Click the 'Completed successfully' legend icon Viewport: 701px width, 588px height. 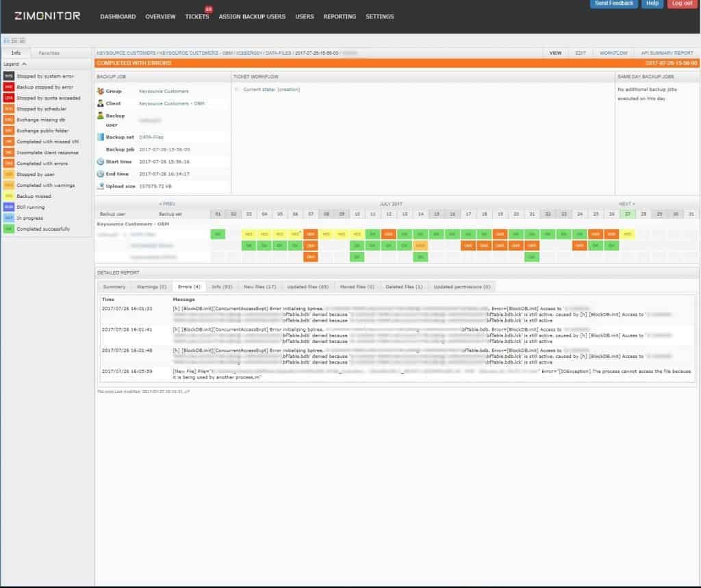pyautogui.click(x=8, y=228)
